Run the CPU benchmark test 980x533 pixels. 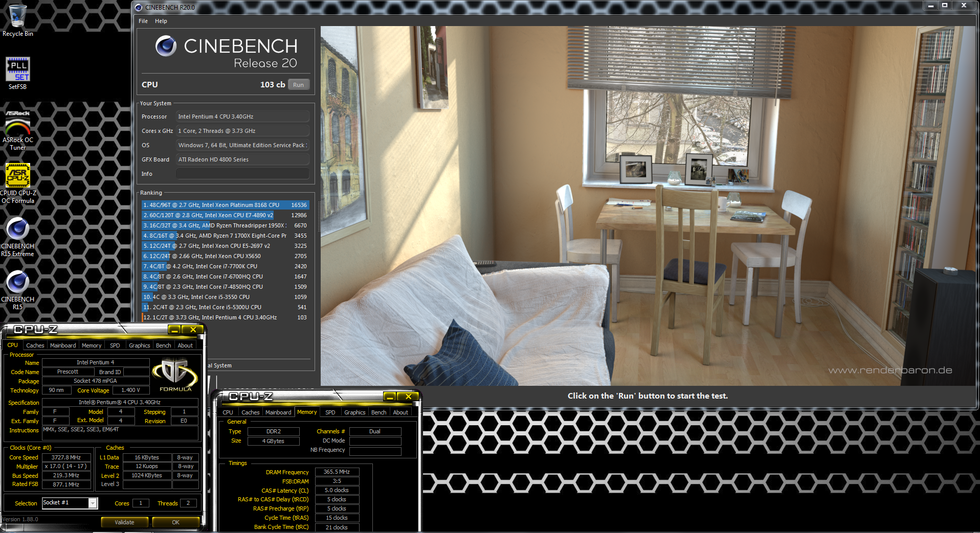[299, 85]
